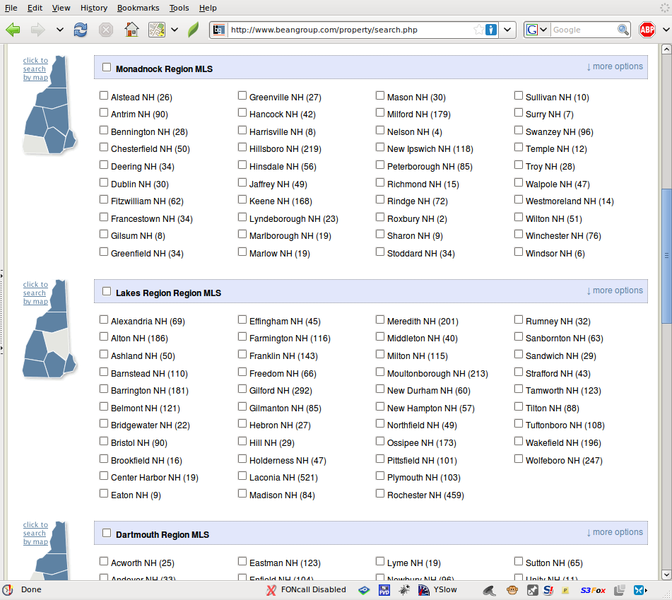
Task: Enable the Wolfeboro NH (247) checkbox
Action: pyautogui.click(x=519, y=460)
